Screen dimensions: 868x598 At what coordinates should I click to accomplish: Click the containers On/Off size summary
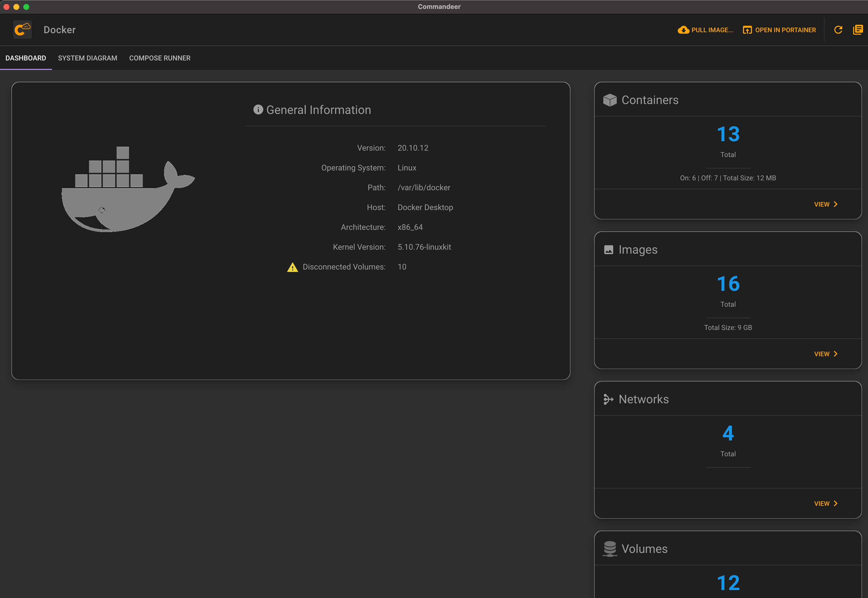[728, 178]
